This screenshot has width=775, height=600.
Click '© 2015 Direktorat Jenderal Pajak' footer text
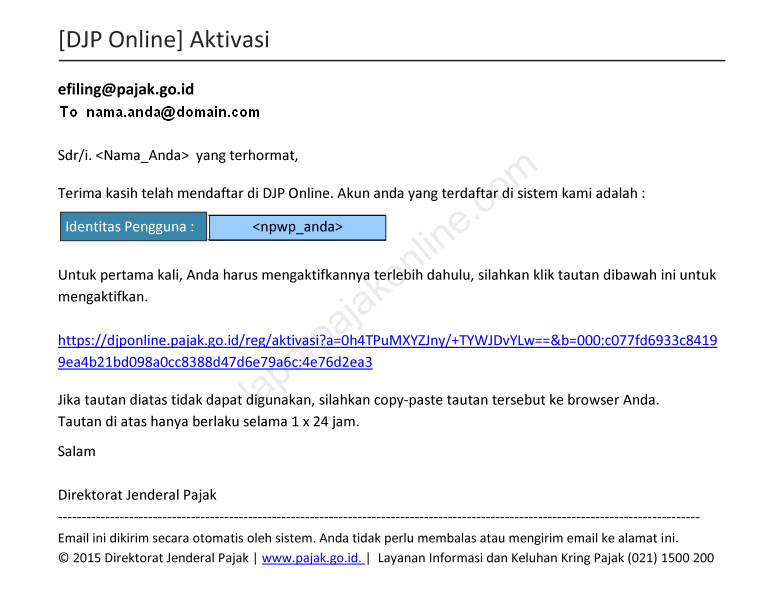(x=153, y=558)
